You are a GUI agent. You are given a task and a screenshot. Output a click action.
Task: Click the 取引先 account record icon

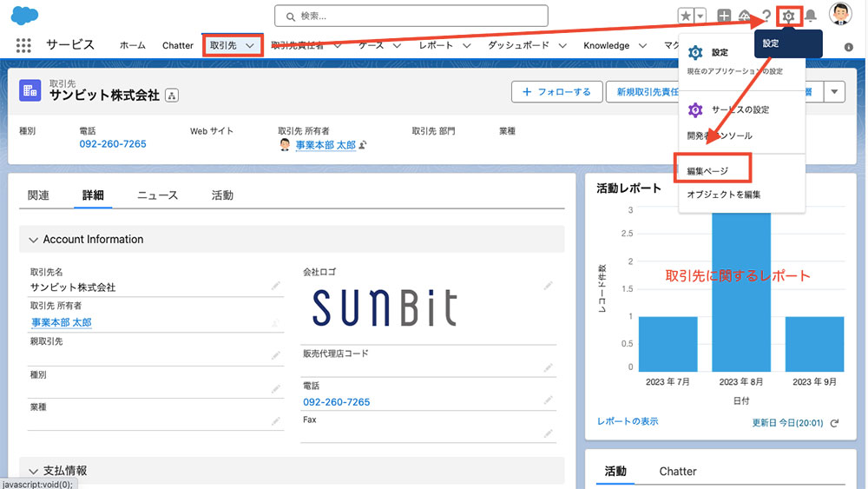[30, 90]
